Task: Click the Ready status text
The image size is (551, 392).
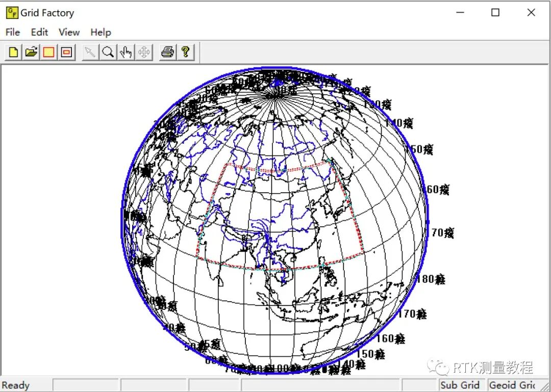Action: 16,385
